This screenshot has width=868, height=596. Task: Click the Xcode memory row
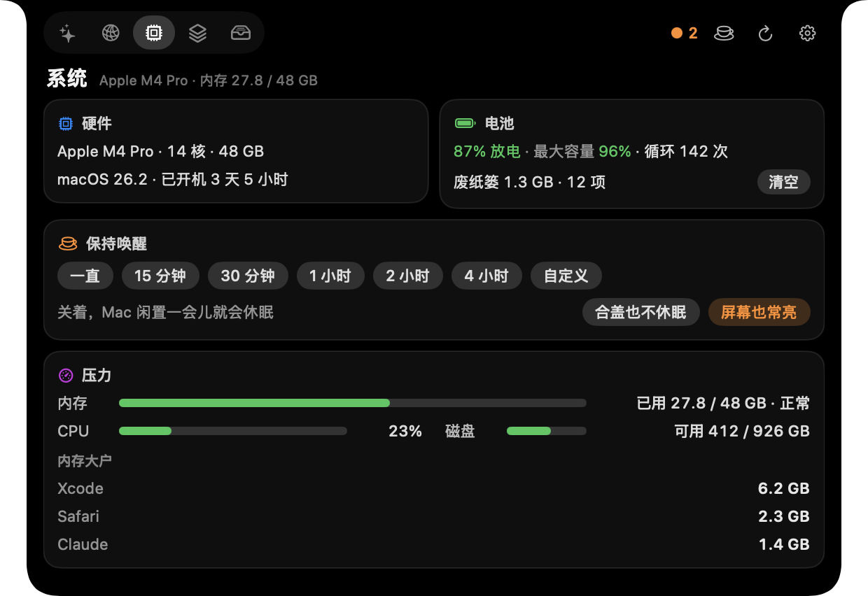pos(433,488)
